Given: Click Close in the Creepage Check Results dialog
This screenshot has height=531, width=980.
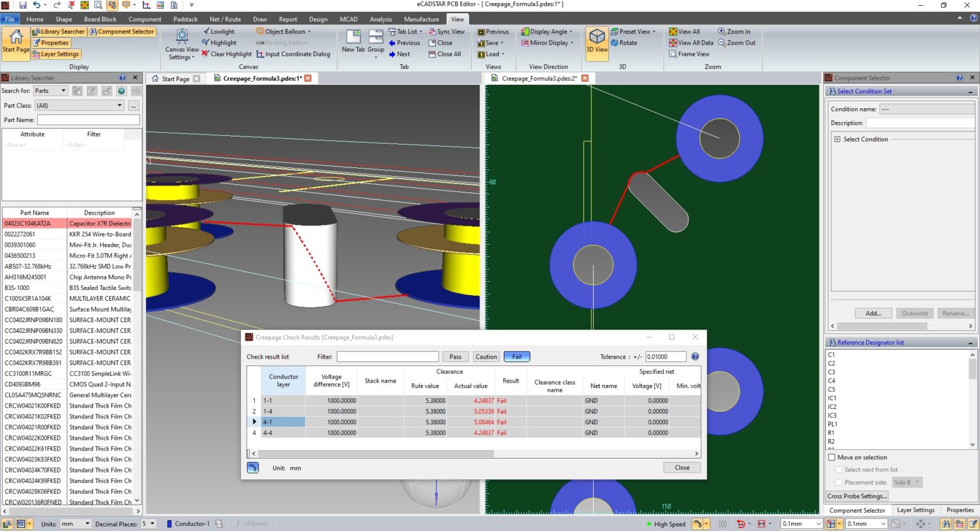Looking at the screenshot, I should click(682, 467).
